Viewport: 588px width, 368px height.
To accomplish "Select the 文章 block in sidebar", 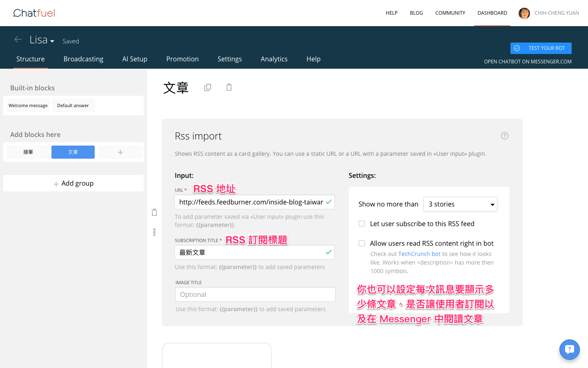I will (73, 152).
